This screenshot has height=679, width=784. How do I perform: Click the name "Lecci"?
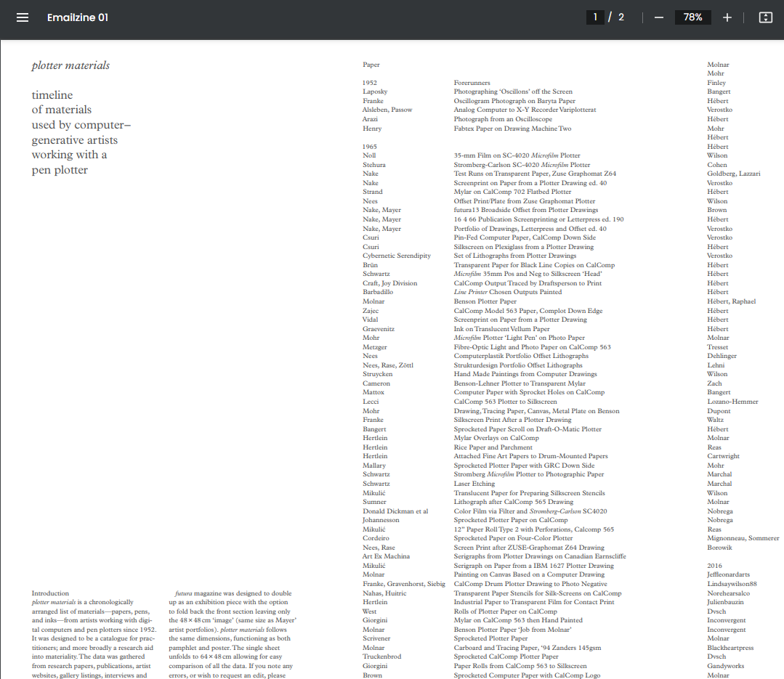click(x=371, y=402)
